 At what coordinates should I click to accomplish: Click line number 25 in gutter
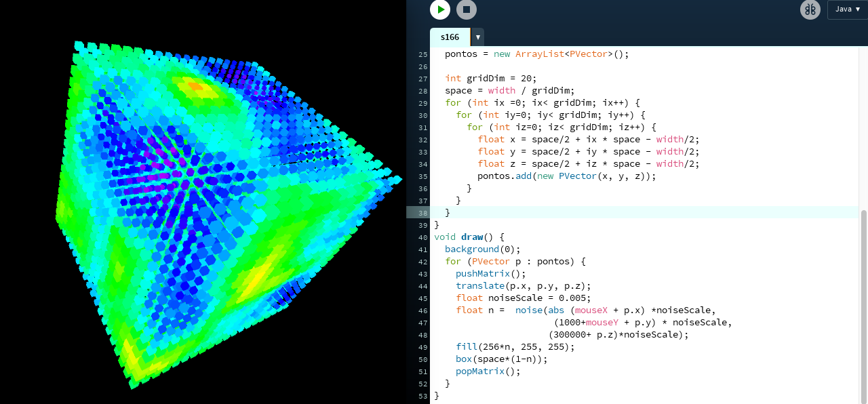[x=422, y=54]
